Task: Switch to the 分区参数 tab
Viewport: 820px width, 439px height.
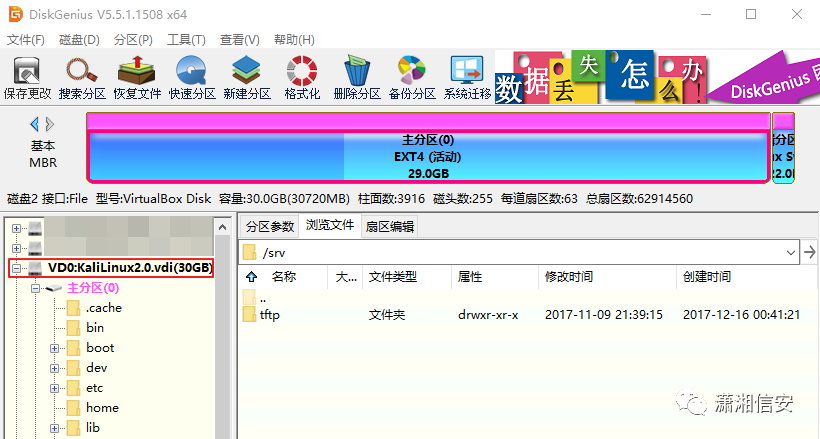Action: coord(270,227)
